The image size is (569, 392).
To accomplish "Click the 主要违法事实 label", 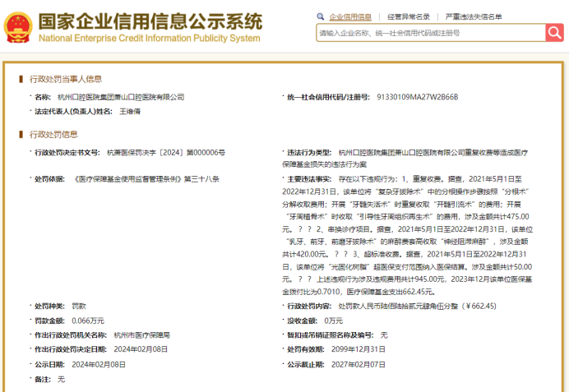I will coord(309,179).
